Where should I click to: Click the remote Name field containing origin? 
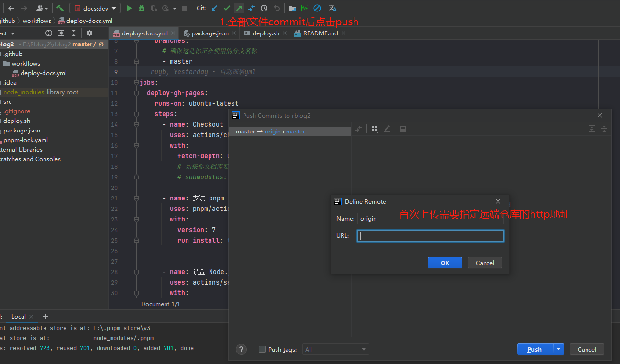pos(430,218)
